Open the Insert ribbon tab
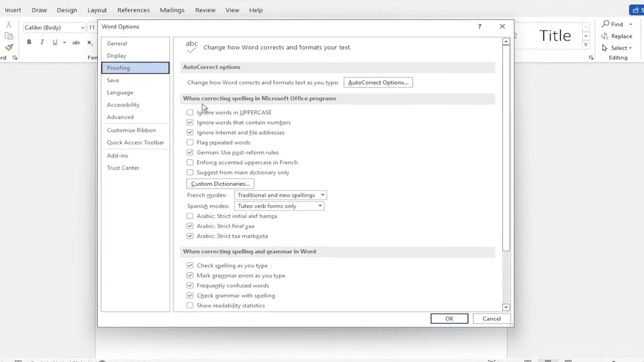This screenshot has width=644, height=362. (13, 10)
